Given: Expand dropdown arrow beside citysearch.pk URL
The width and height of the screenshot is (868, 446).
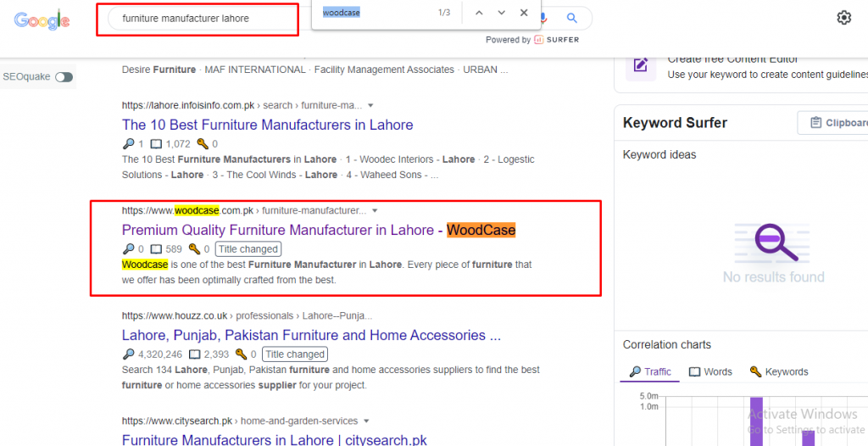Looking at the screenshot, I should 366,421.
